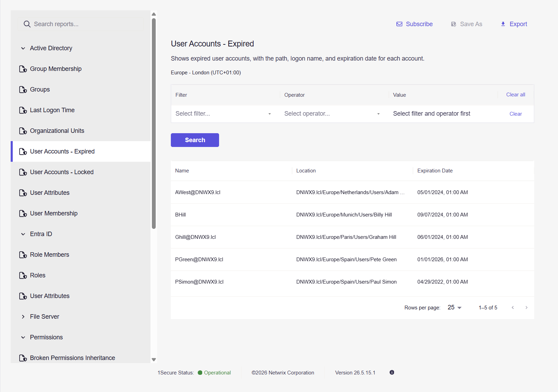Viewport: 558px width, 392px height.
Task: Click the Value field placeholder text
Action: click(432, 114)
